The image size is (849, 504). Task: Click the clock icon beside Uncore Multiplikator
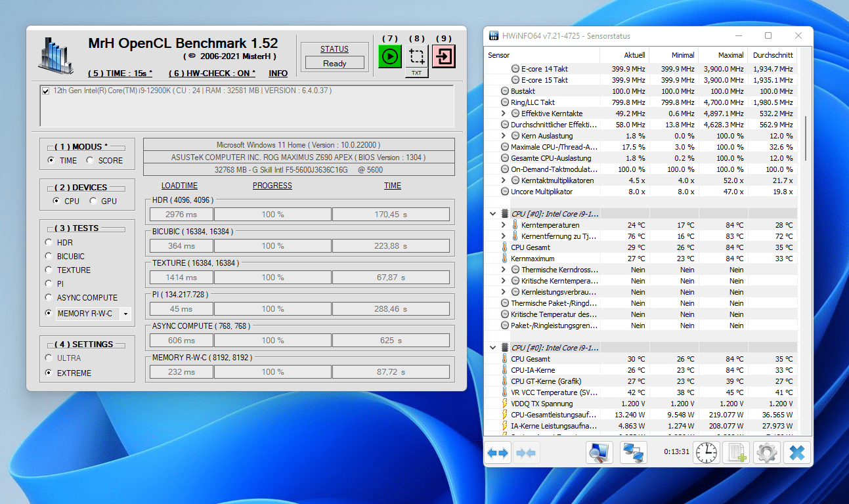(x=505, y=192)
